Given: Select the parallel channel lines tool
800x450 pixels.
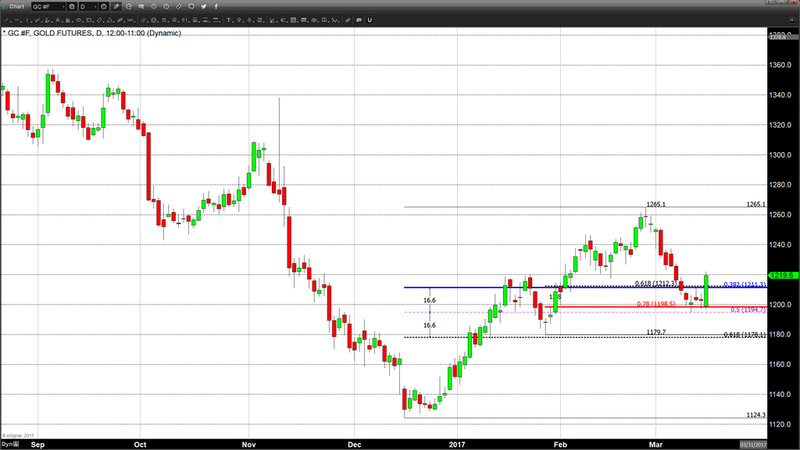Looking at the screenshot, I should [x=143, y=20].
